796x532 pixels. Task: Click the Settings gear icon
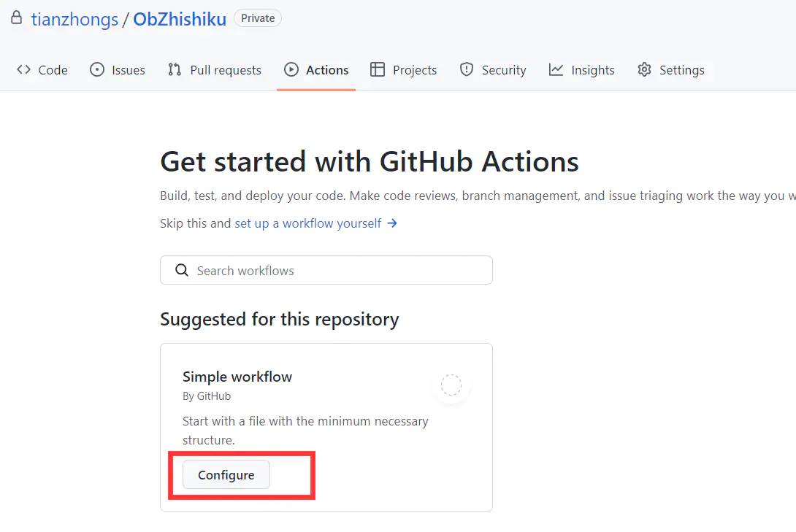tap(644, 70)
